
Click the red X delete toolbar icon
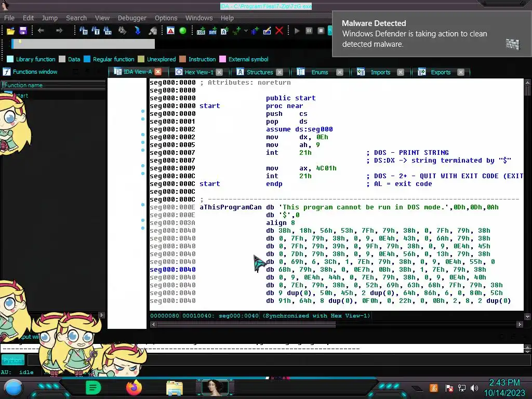coord(279,31)
